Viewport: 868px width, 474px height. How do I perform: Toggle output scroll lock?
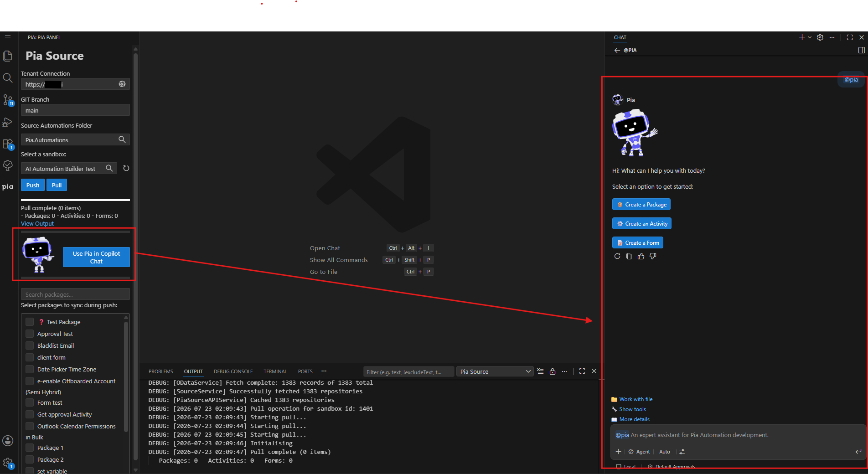click(x=553, y=371)
